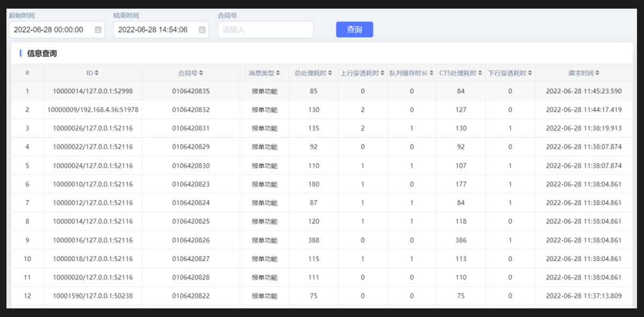Click the # column header
The height and width of the screenshot is (317, 644).
(27, 73)
